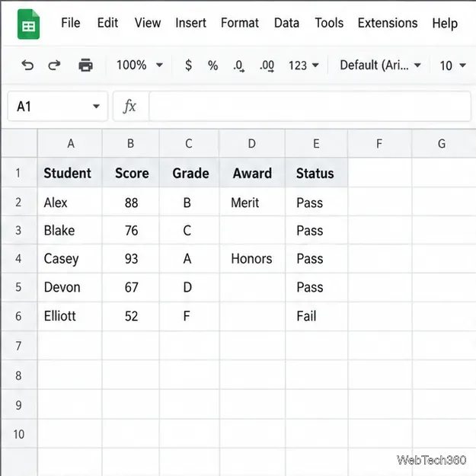Click Alex's Pass status cell

click(316, 202)
